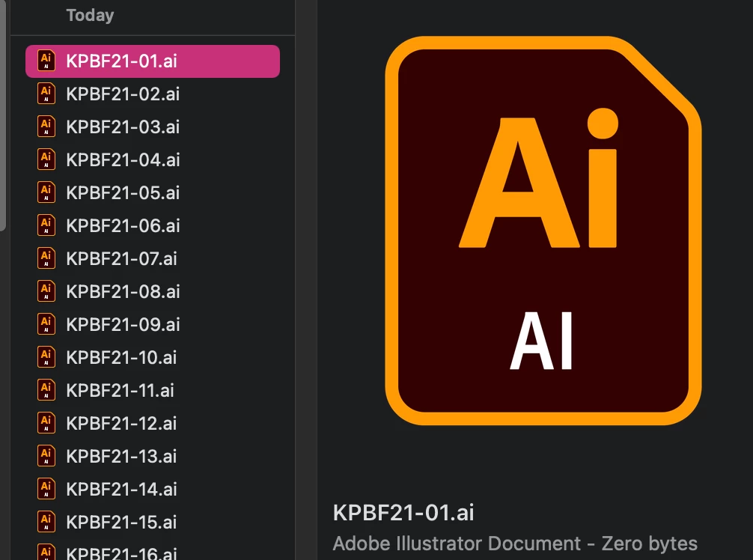Click the Ai icon beside KPBF21-09.ai
This screenshot has height=560, width=753.
(x=46, y=324)
